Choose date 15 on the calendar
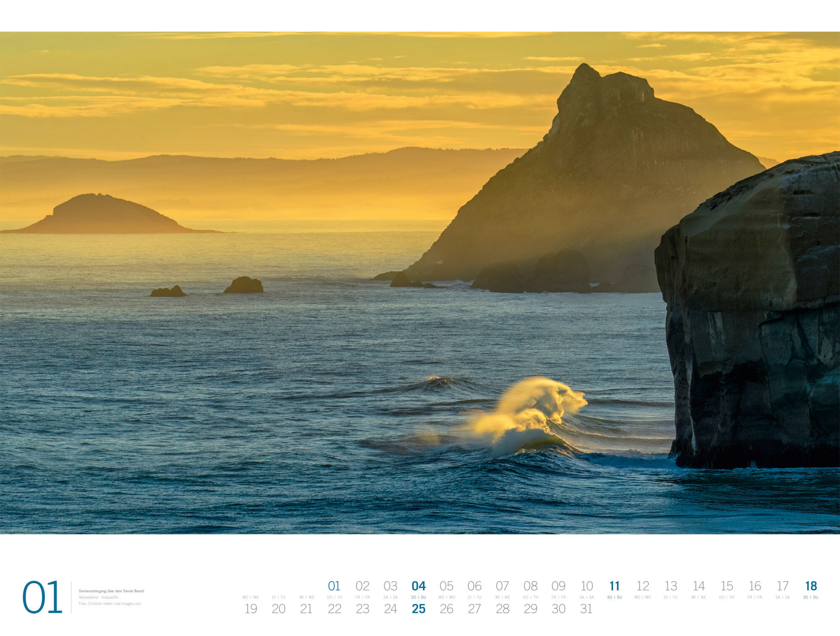Viewport: 840px width, 636px height. (727, 586)
